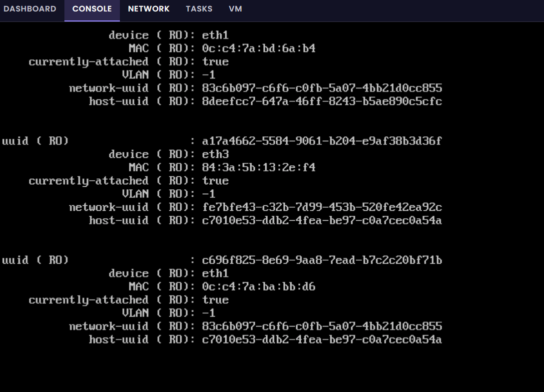The width and height of the screenshot is (544, 392).
Task: Click MAC address 0c:c4:7a:bd:6a:b4
Action: (259, 48)
